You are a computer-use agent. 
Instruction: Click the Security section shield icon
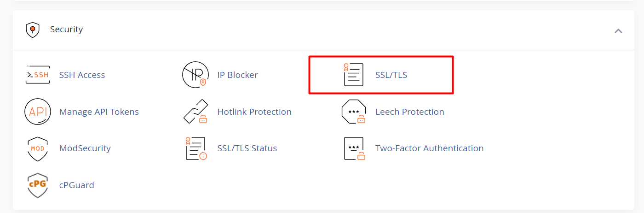click(x=32, y=30)
